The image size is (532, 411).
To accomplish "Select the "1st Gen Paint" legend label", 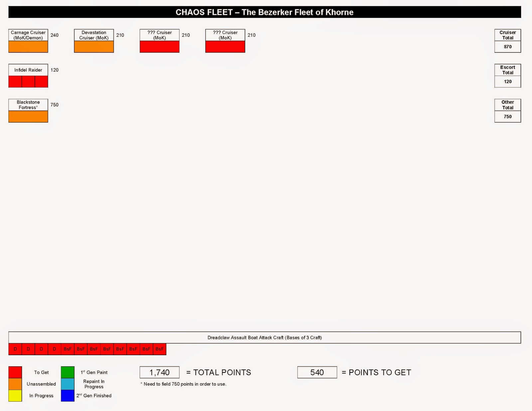I will click(x=94, y=372).
